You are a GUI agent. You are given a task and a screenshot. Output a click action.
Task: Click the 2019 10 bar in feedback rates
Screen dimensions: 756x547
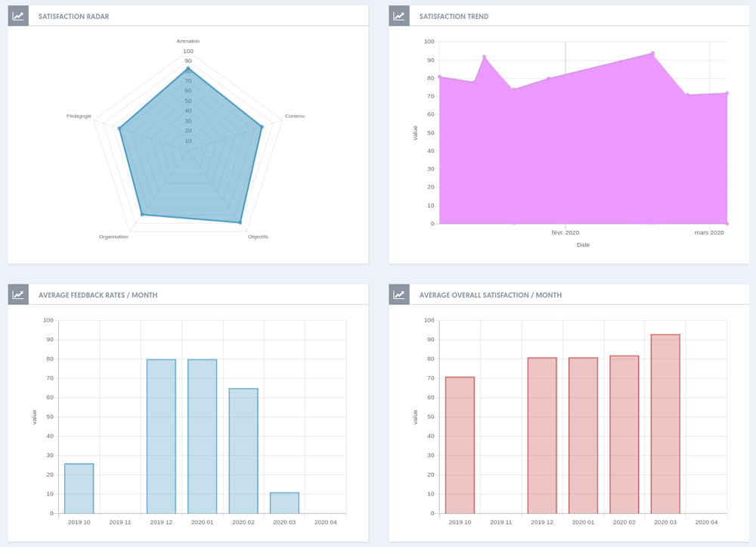79,489
